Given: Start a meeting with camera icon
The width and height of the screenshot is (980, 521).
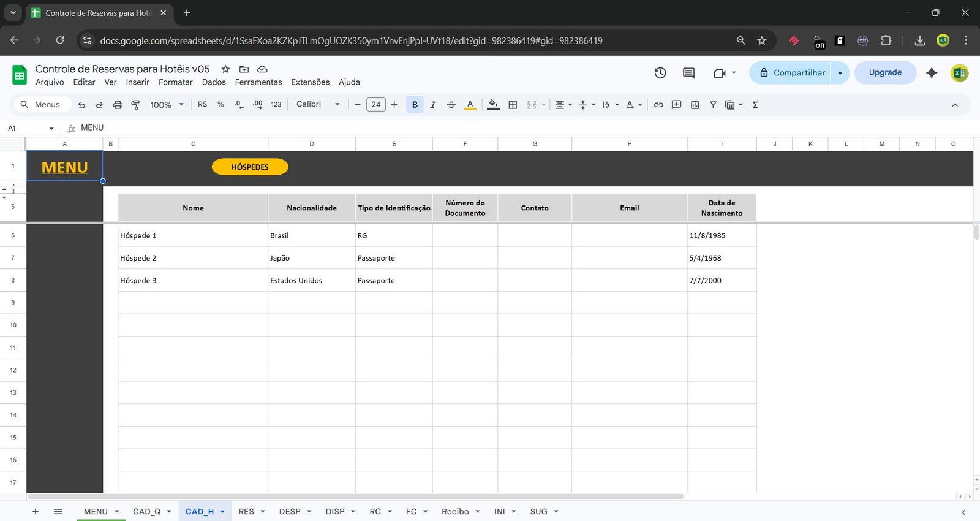Looking at the screenshot, I should coord(720,73).
